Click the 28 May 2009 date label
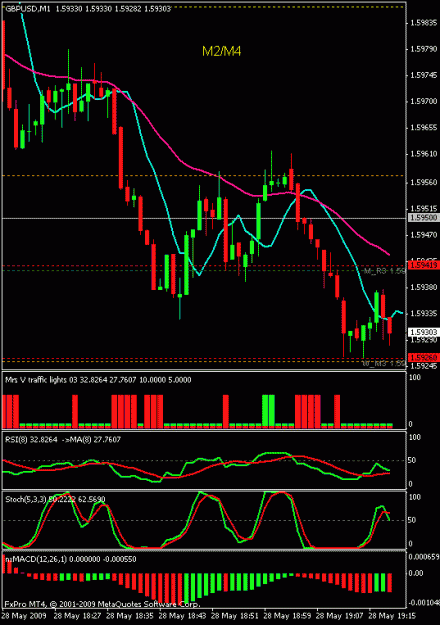 [x=25, y=615]
